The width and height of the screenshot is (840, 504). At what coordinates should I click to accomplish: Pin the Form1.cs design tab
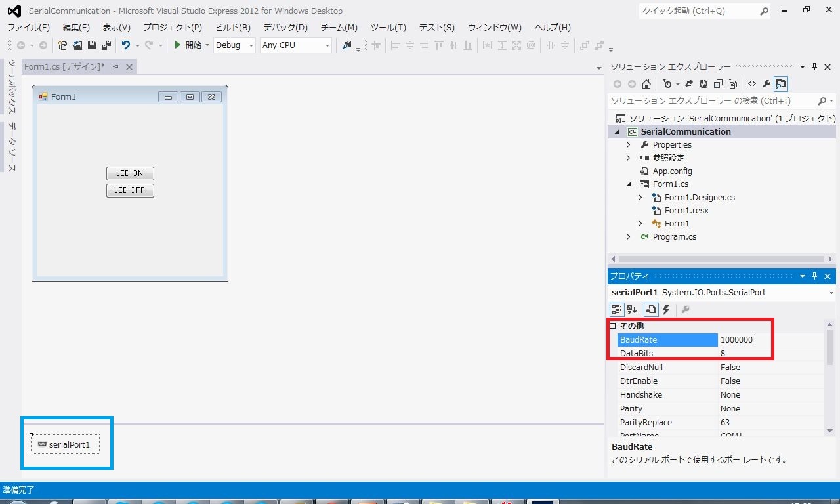pyautogui.click(x=116, y=67)
